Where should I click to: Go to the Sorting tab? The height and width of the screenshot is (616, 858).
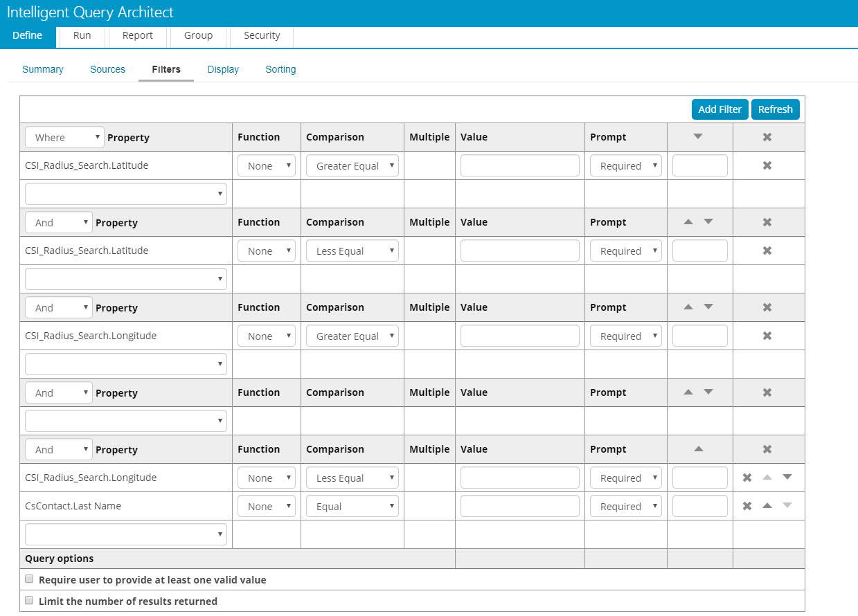point(280,69)
